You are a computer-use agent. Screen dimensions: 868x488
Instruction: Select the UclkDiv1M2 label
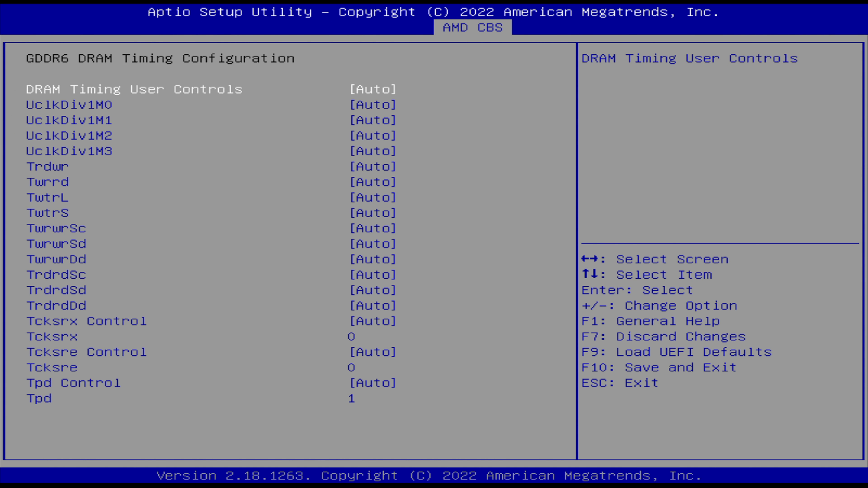[x=69, y=136]
